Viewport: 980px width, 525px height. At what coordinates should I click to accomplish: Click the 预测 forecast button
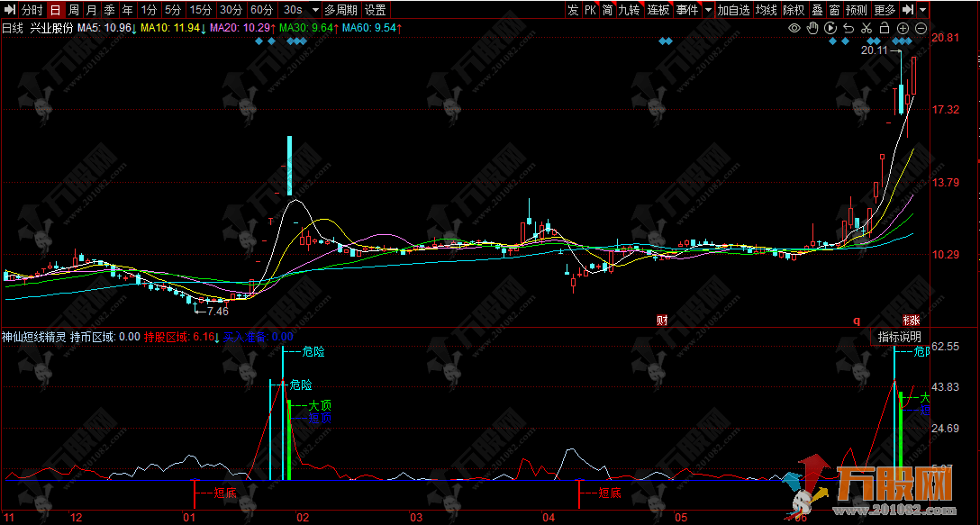tap(857, 10)
